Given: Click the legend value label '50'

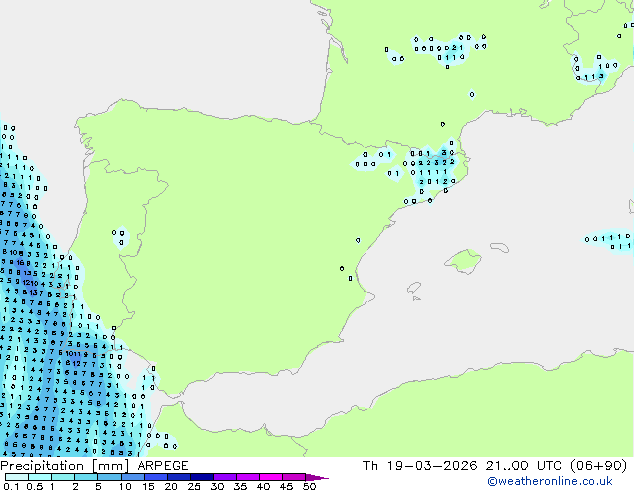Looking at the screenshot, I should click(x=309, y=486).
